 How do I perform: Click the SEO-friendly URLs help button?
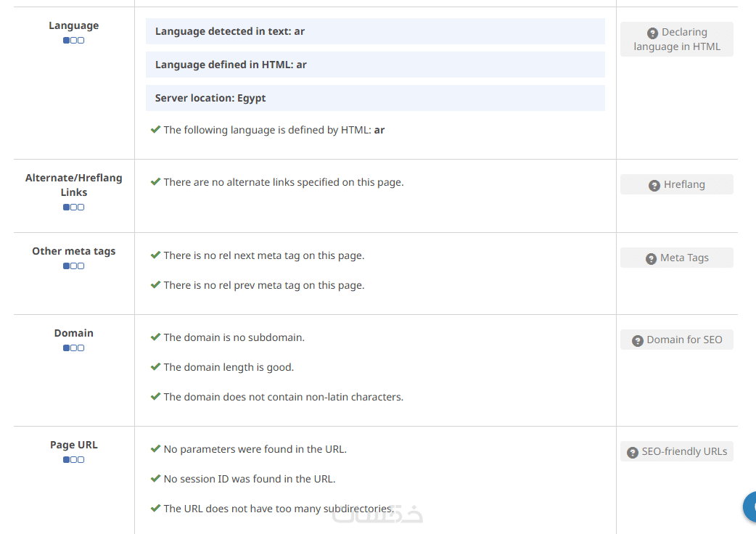pyautogui.click(x=676, y=451)
